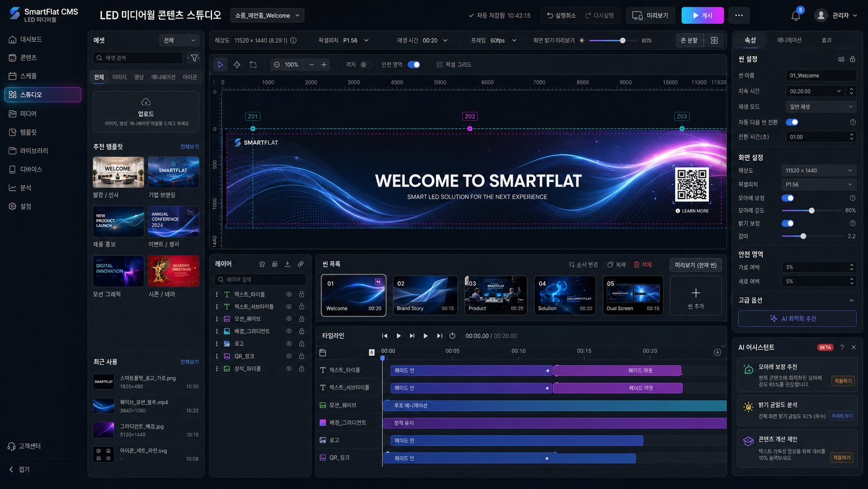Click the layer download icon

coord(288,264)
